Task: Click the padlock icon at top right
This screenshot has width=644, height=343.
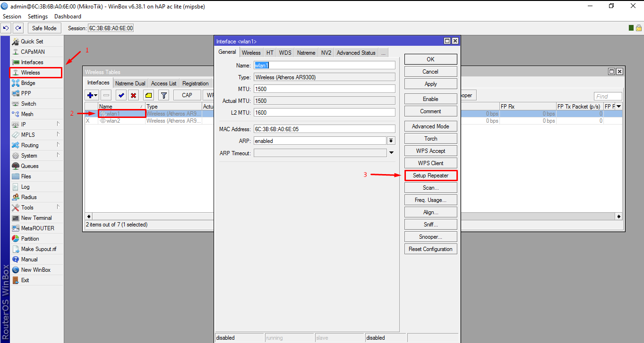Action: point(638,28)
